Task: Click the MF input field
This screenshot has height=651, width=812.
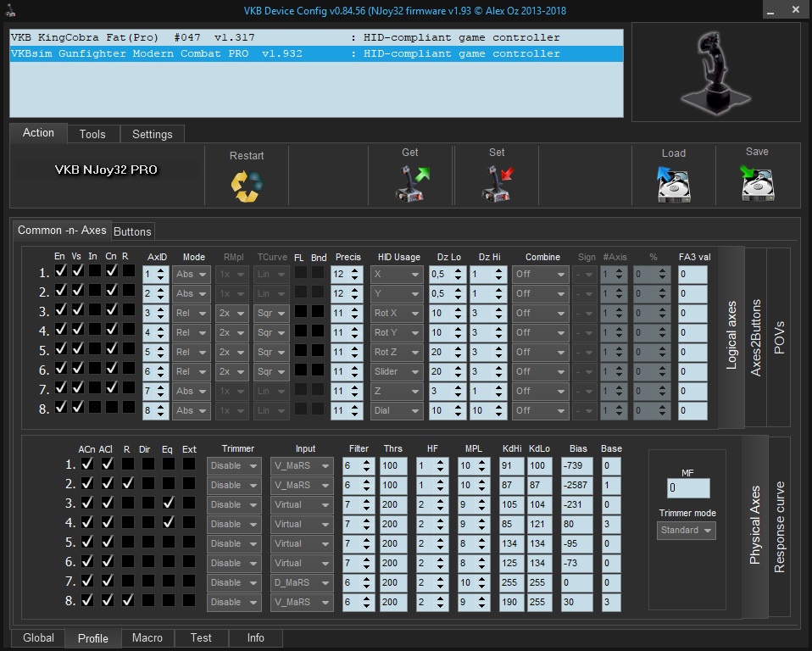Action: (687, 488)
